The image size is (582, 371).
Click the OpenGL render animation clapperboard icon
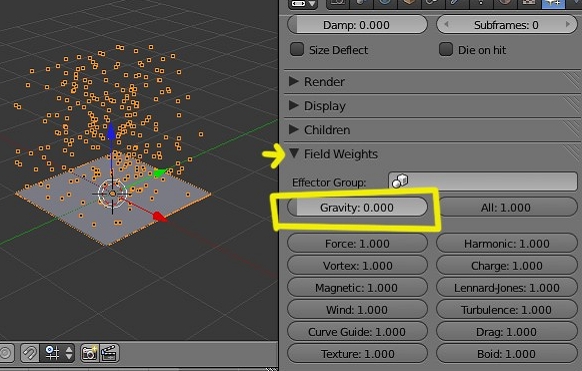pos(109,353)
